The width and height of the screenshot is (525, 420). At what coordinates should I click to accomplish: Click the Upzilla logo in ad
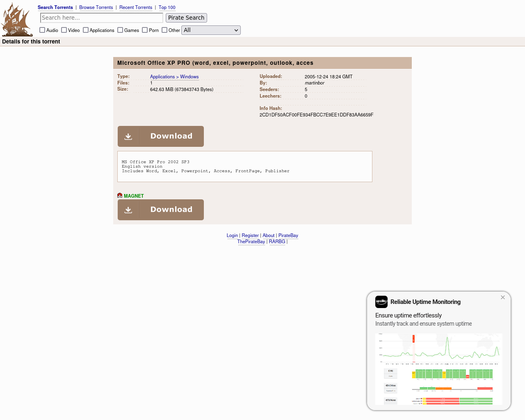tap(381, 302)
